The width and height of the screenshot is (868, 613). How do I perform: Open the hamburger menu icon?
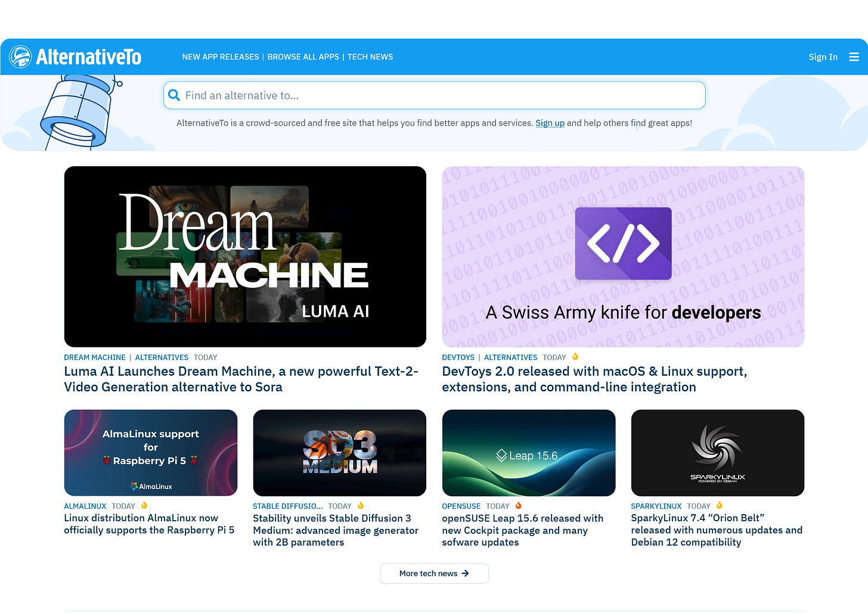pyautogui.click(x=854, y=57)
